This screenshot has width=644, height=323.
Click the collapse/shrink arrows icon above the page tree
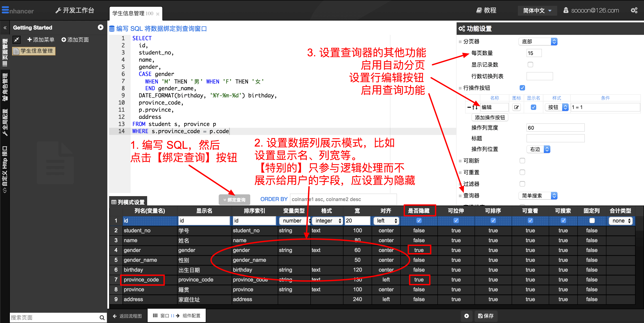pyautogui.click(x=17, y=40)
